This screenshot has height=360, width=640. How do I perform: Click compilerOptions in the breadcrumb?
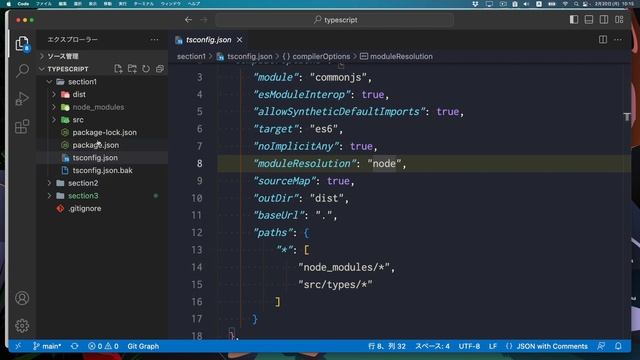(321, 56)
